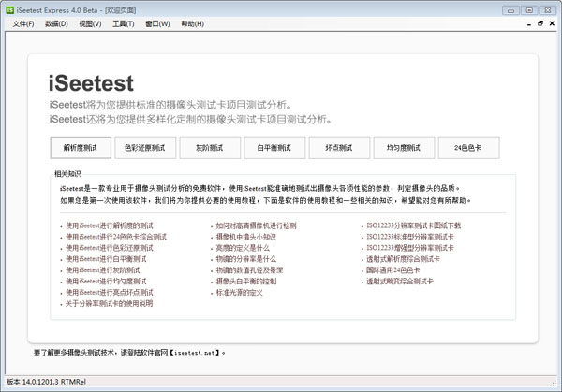Open link ISO12233增强型分辨率测试卡
This screenshot has height=392, width=562.
pyautogui.click(x=410, y=248)
